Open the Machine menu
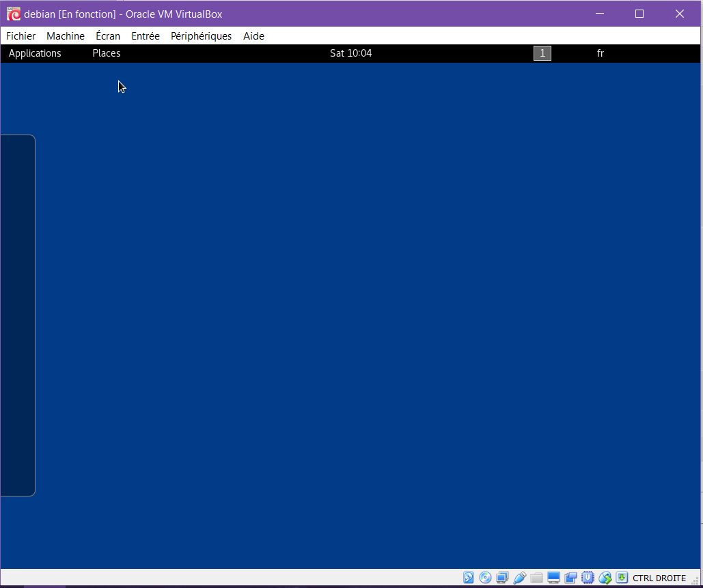 tap(66, 36)
